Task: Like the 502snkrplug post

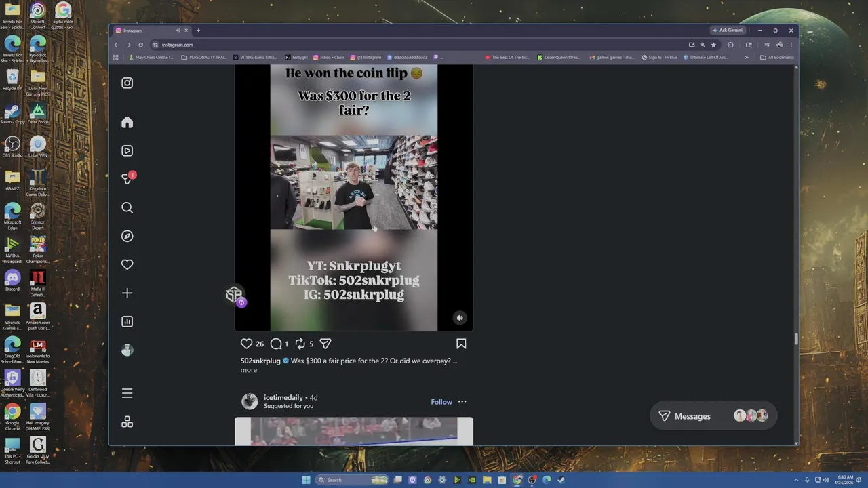Action: pos(246,344)
